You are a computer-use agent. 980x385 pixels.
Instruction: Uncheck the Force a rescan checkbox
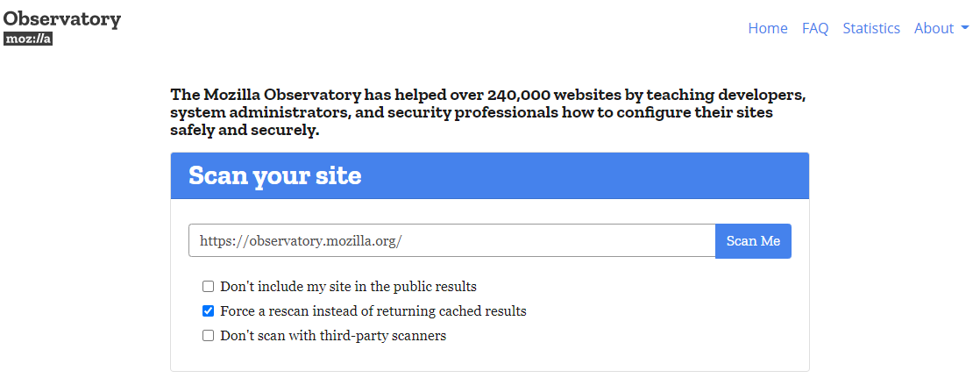tap(208, 311)
